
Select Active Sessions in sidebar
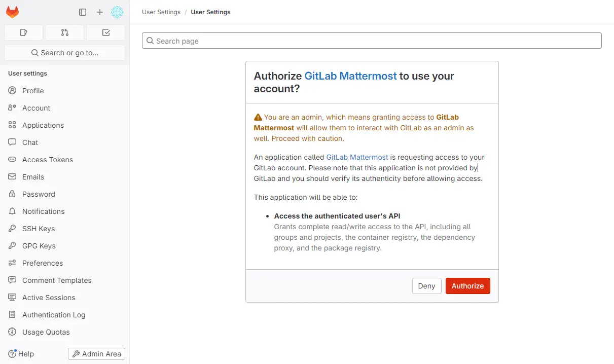(49, 298)
